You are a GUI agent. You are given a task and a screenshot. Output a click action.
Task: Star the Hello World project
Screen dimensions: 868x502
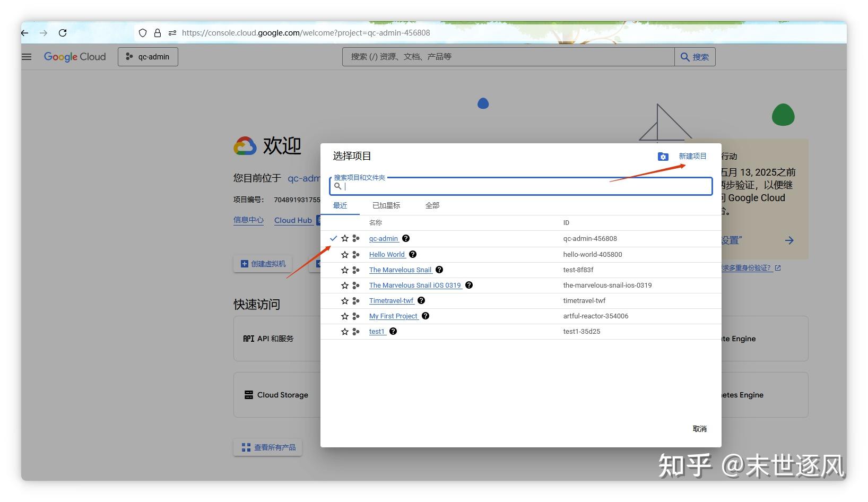(344, 254)
